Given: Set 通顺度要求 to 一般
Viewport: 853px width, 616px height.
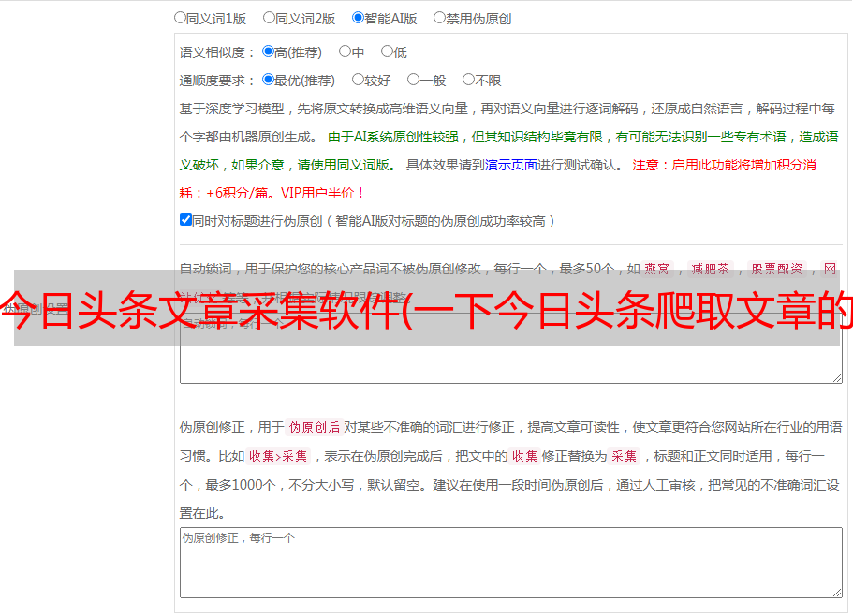Looking at the screenshot, I should coord(414,80).
